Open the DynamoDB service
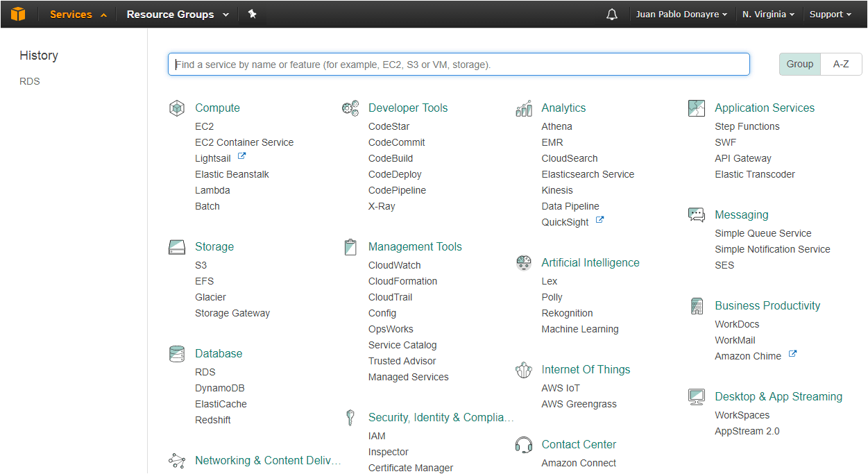Viewport: 868px width, 474px height. [220, 388]
